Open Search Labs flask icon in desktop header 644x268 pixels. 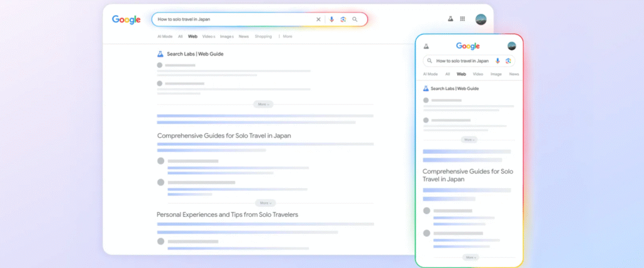[x=450, y=19]
